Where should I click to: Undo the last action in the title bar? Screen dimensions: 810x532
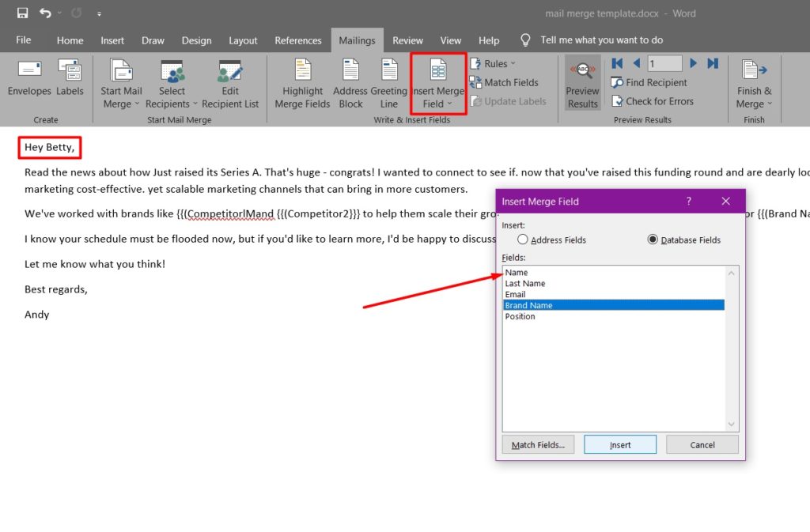tap(45, 13)
